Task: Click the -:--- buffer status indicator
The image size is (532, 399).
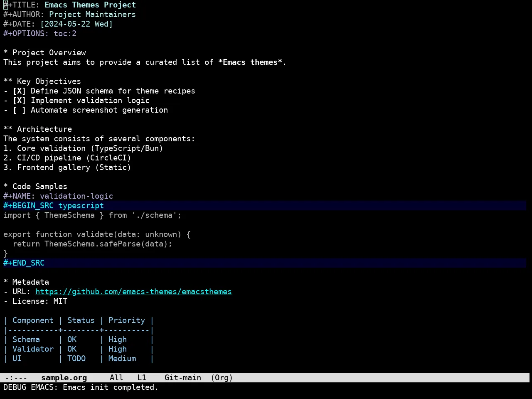Action: pos(16,378)
